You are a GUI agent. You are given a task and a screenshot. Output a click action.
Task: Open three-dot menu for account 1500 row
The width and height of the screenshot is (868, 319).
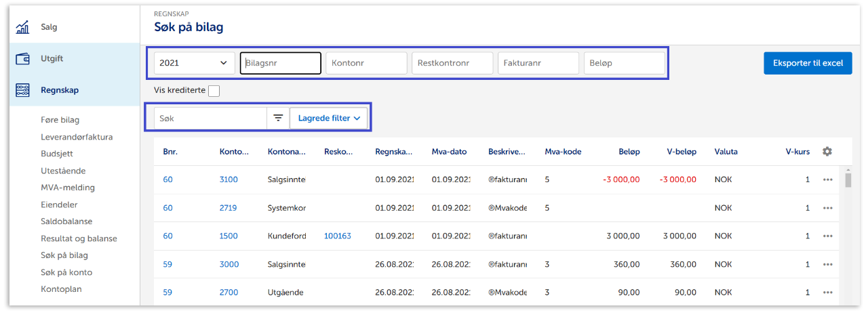(x=827, y=236)
